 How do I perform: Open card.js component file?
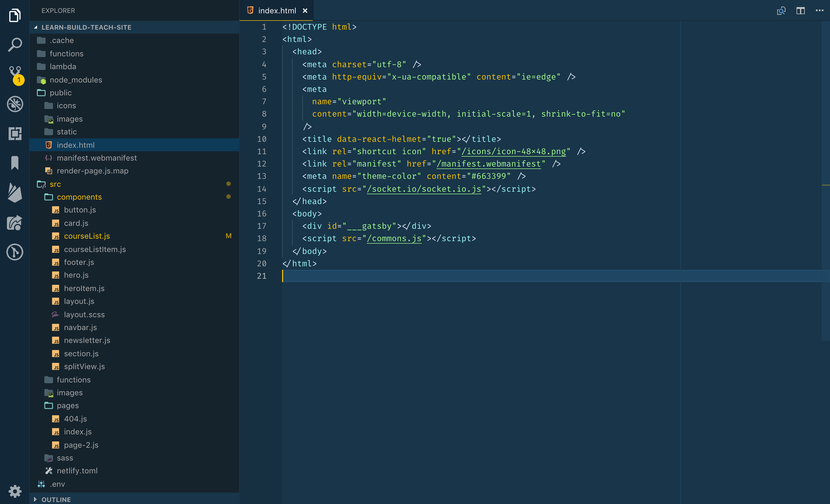pyautogui.click(x=134, y=223)
